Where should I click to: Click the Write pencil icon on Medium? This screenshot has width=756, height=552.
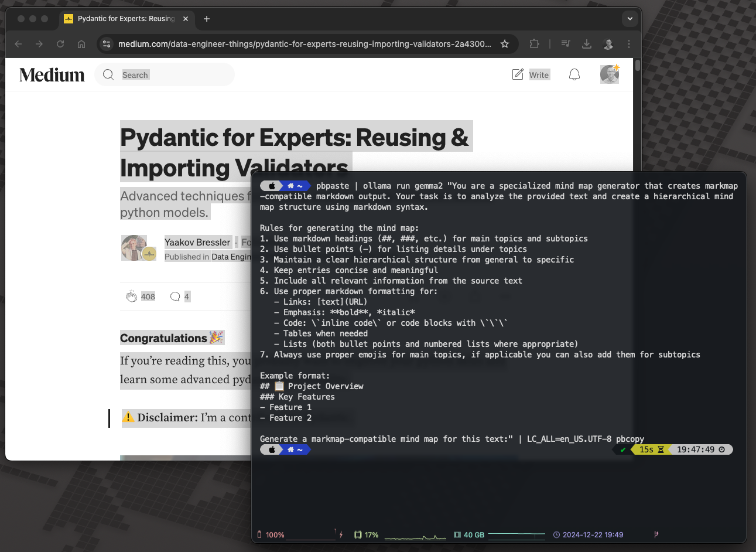(x=518, y=74)
